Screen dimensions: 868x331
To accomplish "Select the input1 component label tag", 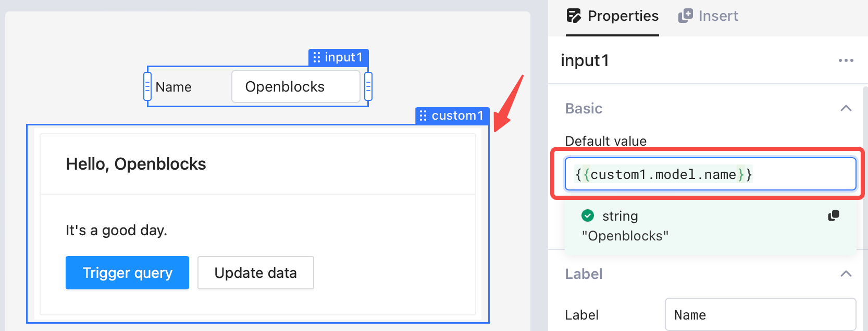I will (x=339, y=57).
